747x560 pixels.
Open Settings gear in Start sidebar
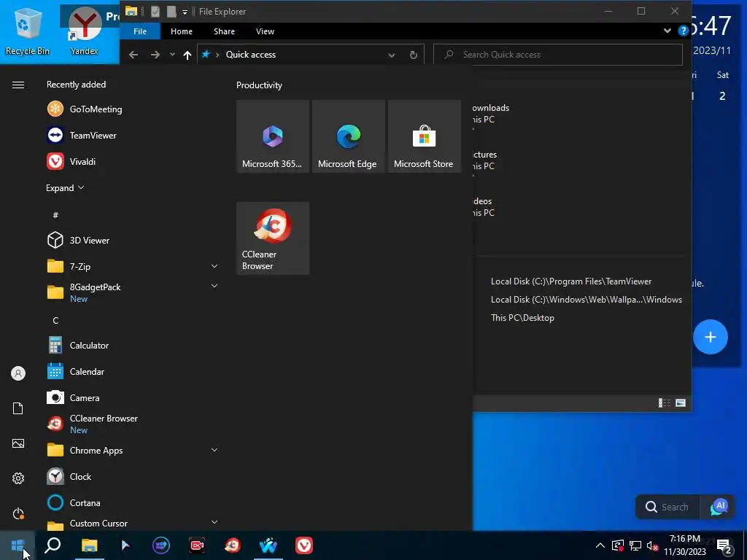pyautogui.click(x=18, y=478)
